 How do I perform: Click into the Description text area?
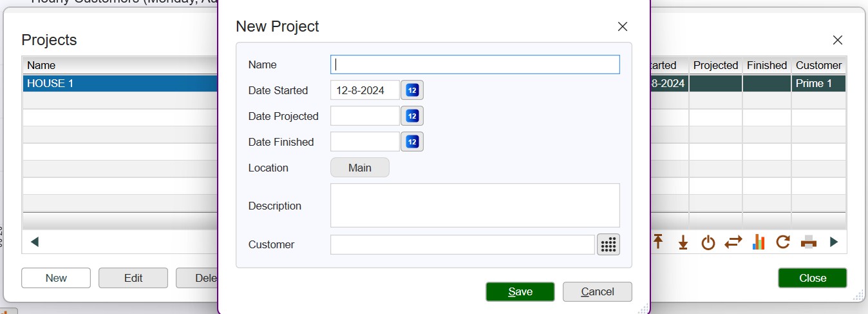click(475, 205)
